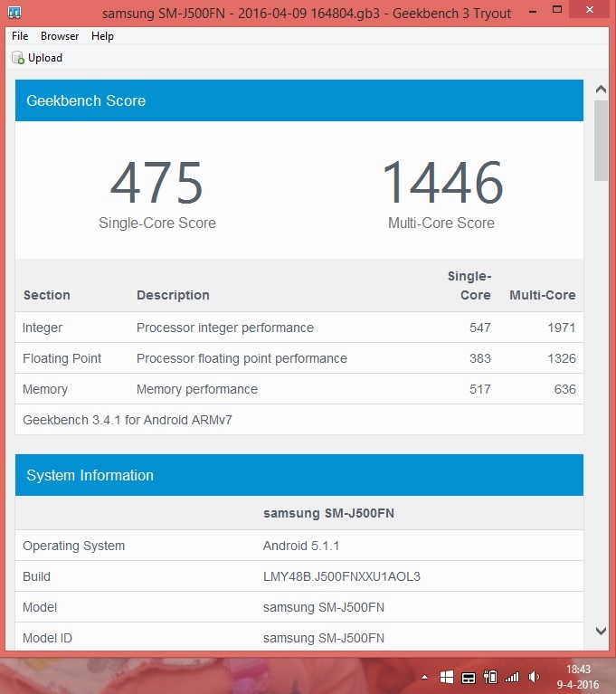
Task: Open the Browser menu
Action: (60, 36)
